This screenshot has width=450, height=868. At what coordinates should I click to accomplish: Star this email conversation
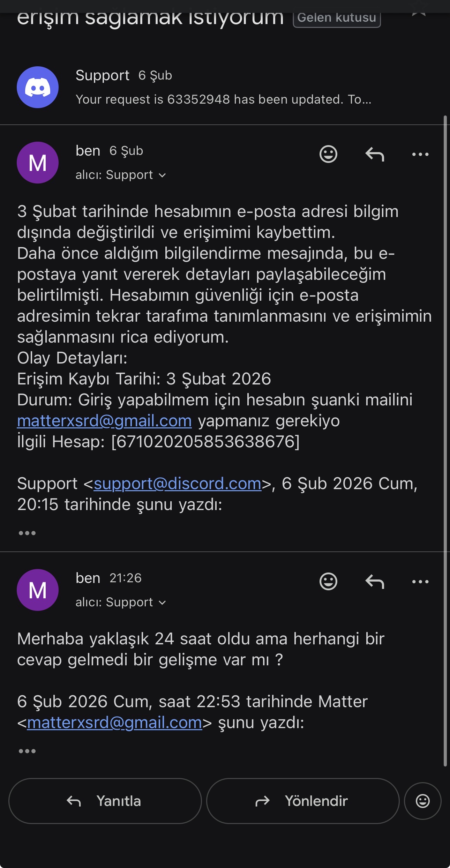(x=419, y=14)
